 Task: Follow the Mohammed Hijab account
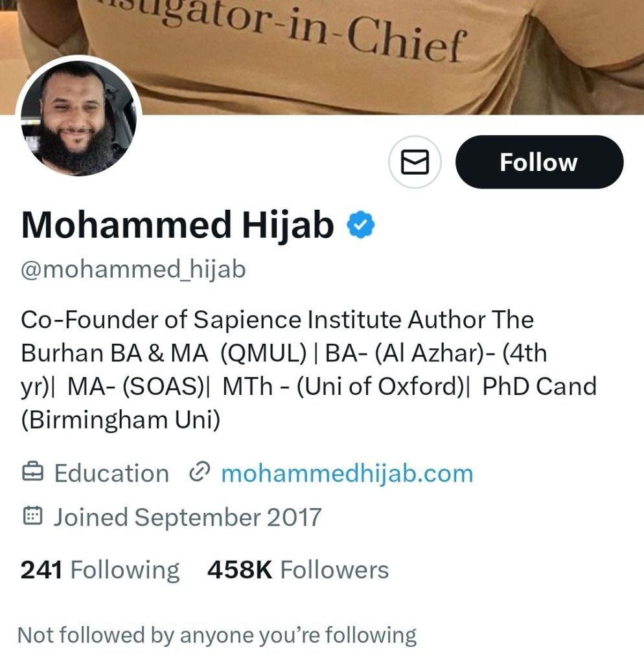(539, 162)
